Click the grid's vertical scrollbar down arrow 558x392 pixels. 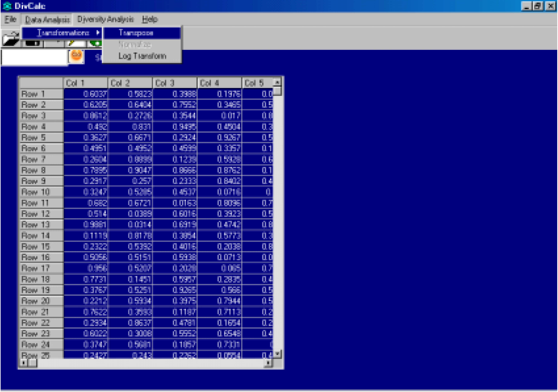click(277, 354)
